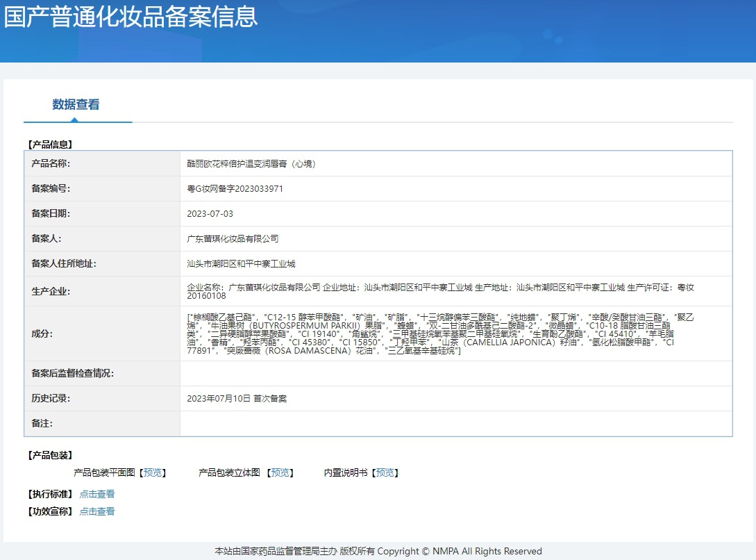Click the filing date 2023-07-03
Image resolution: width=756 pixels, height=560 pixels.
[x=210, y=214]
